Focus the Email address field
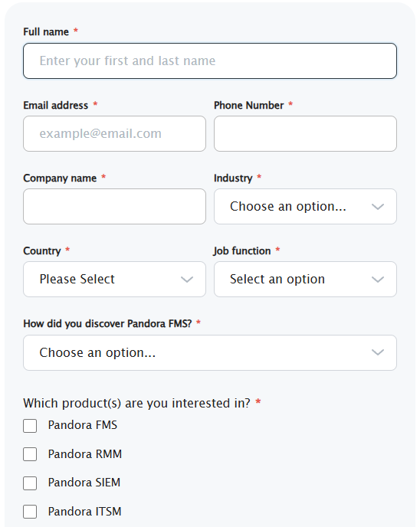Viewport: 420px width, 527px height. point(114,134)
